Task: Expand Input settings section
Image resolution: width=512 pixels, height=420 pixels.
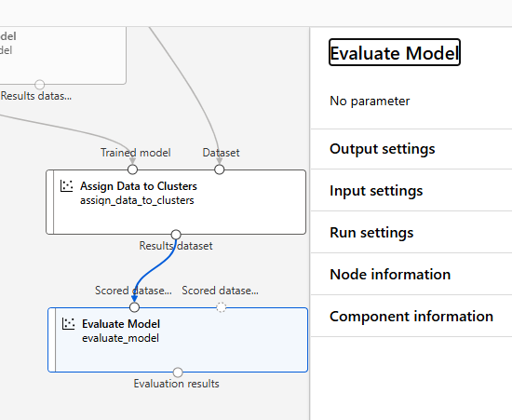Action: (x=411, y=190)
